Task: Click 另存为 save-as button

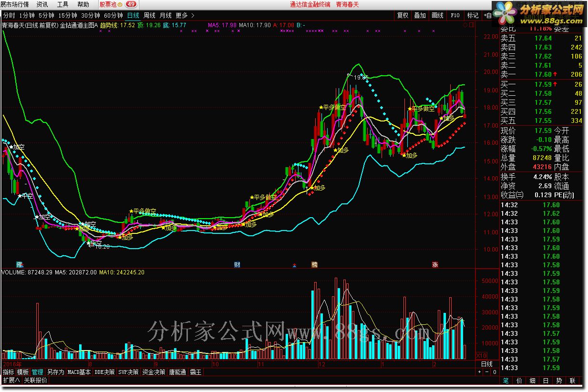Action: (x=55, y=372)
